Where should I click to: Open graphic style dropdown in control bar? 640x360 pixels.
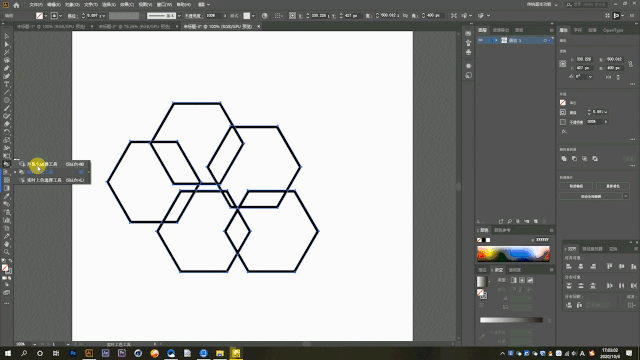[x=253, y=16]
